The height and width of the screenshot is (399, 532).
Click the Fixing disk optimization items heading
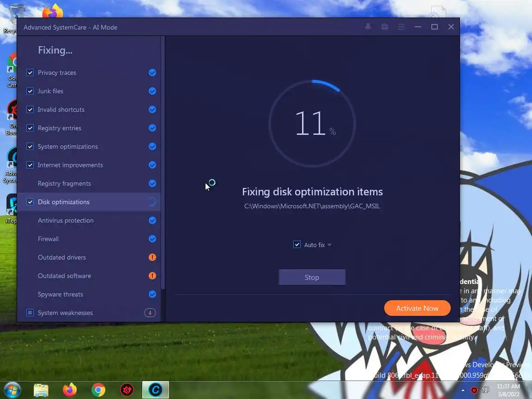[312, 192]
